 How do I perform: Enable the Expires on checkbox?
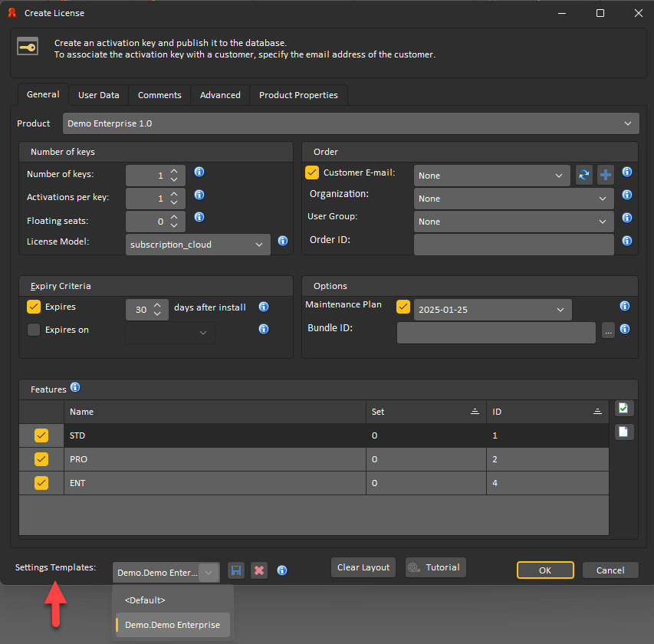tap(34, 330)
